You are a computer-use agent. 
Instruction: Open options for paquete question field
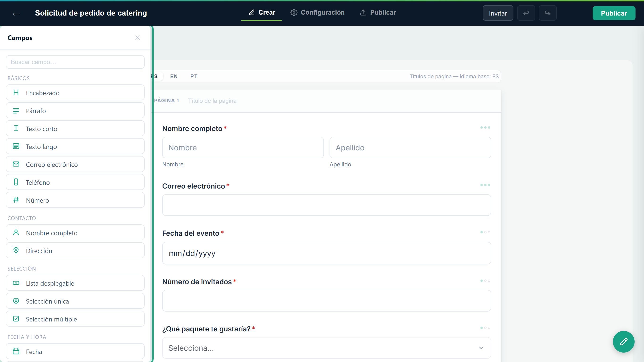click(485, 328)
